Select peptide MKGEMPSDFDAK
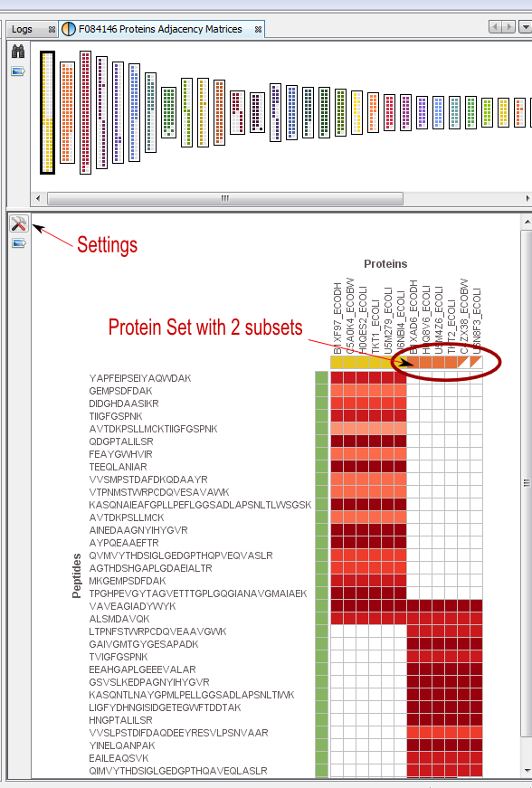This screenshot has height=788, width=532. coord(127,581)
